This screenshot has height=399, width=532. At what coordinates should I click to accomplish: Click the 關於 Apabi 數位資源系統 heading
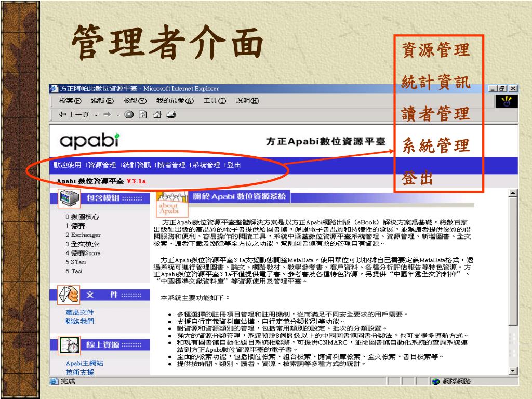(239, 196)
